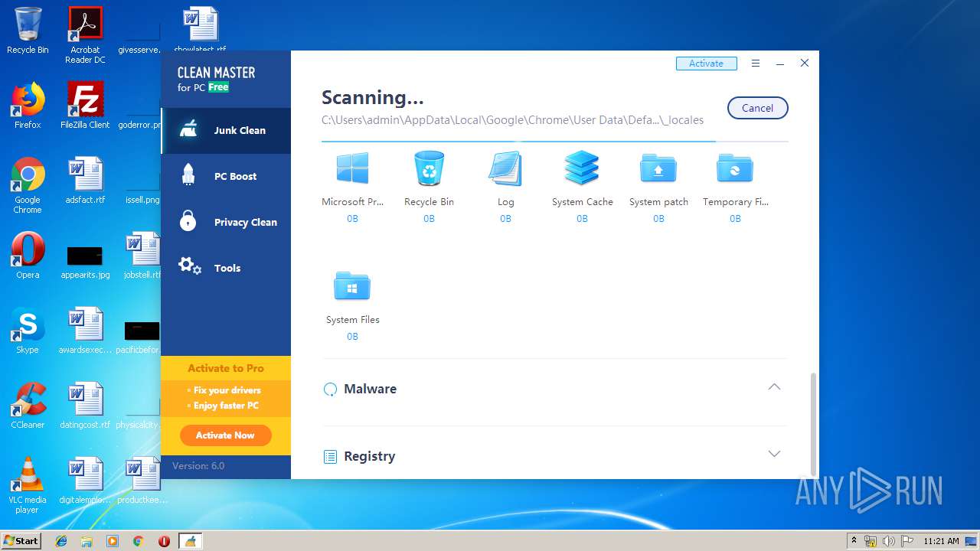This screenshot has height=551, width=980.
Task: Select the VLC media player desktop icon
Action: (x=28, y=485)
